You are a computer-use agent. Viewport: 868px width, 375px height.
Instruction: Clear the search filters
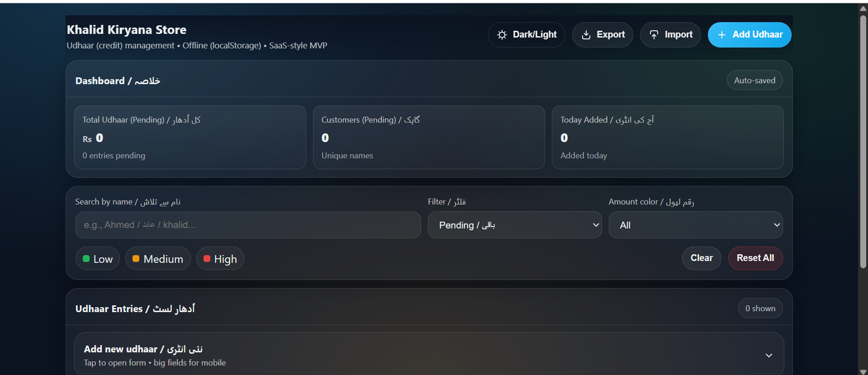702,258
